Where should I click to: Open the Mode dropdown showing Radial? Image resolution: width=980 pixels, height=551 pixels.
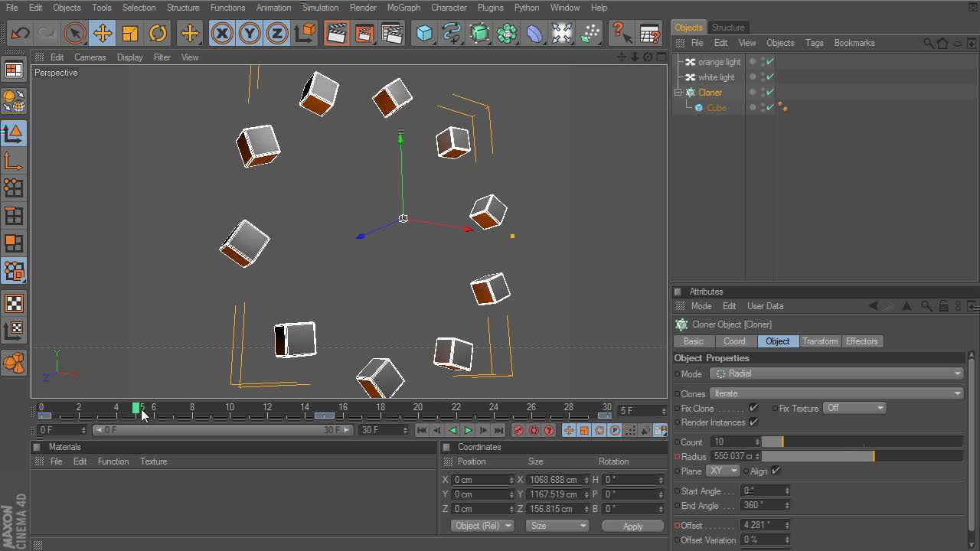click(836, 373)
